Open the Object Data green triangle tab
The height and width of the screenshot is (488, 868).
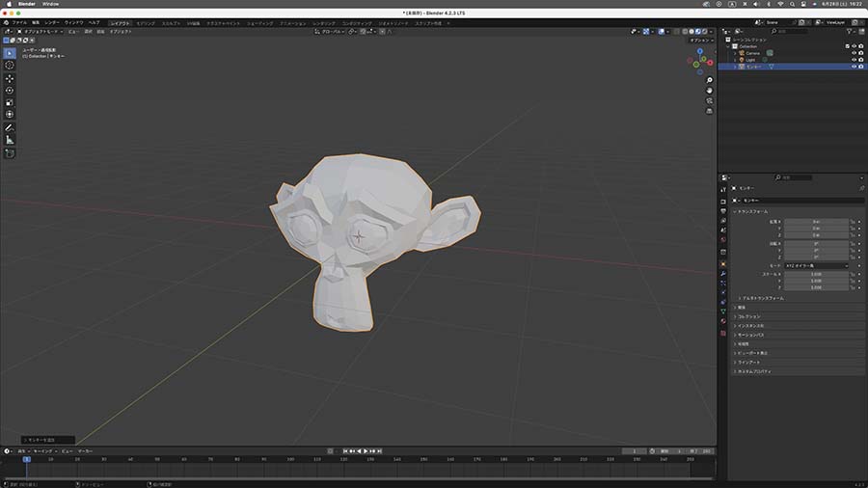723,312
